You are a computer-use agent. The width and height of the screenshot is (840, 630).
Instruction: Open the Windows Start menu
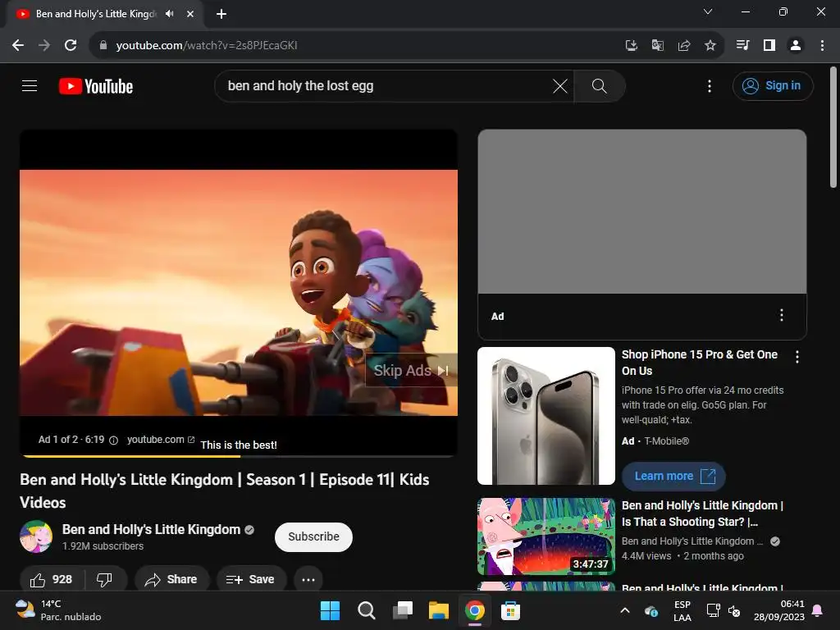click(330, 610)
